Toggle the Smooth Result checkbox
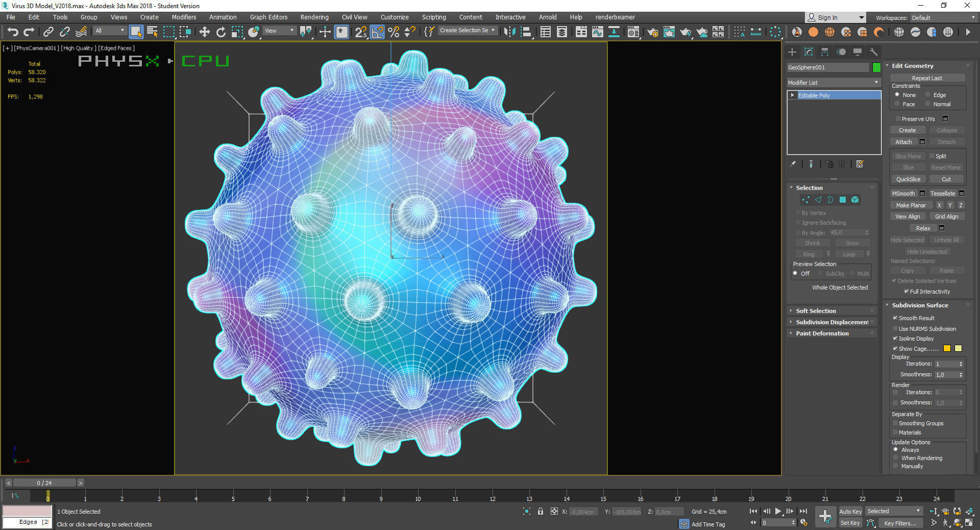This screenshot has height=530, width=980. (895, 318)
